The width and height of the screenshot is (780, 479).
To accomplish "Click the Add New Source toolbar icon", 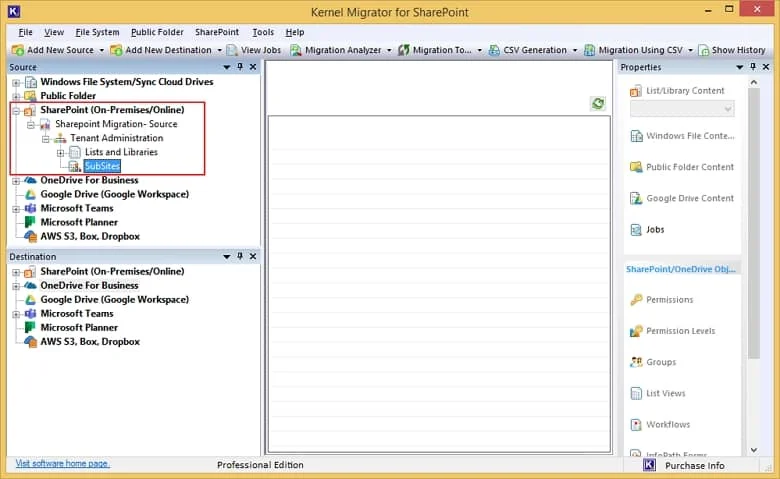I will coord(18,50).
